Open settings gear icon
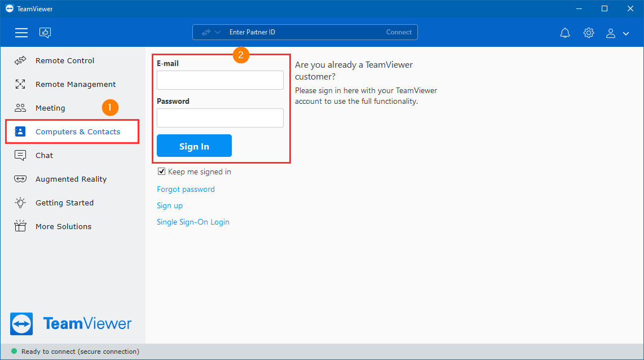The height and width of the screenshot is (360, 644). click(x=589, y=33)
